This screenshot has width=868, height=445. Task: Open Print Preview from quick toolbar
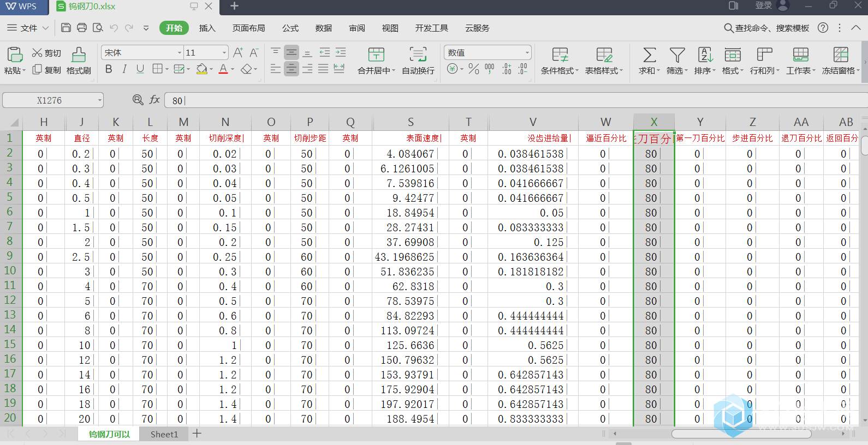[98, 28]
